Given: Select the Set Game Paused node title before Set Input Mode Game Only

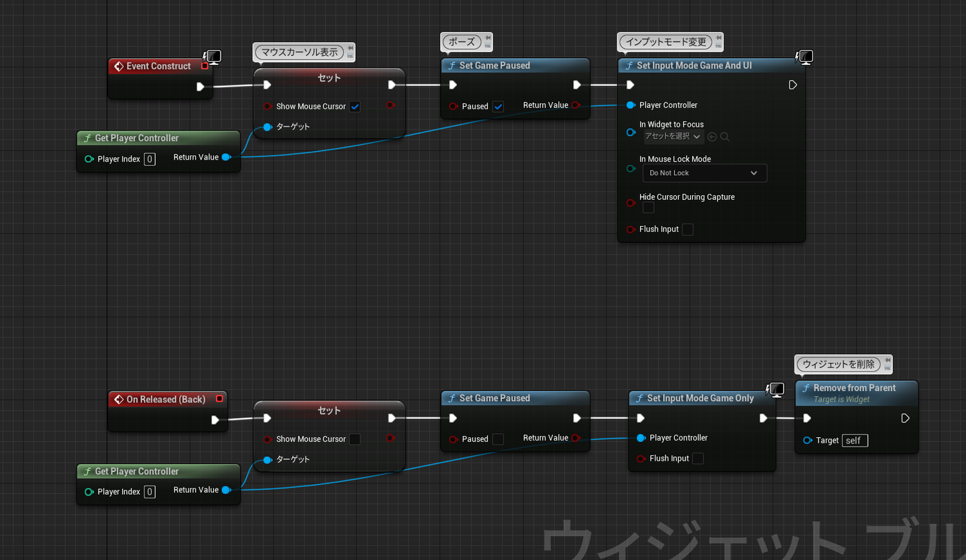Looking at the screenshot, I should tap(494, 398).
